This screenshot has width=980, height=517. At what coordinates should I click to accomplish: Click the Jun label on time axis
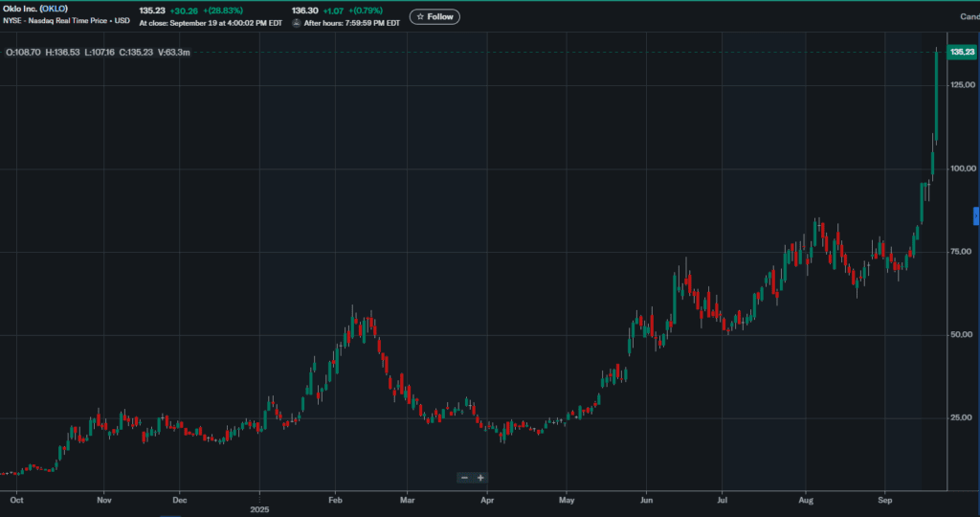coord(647,500)
